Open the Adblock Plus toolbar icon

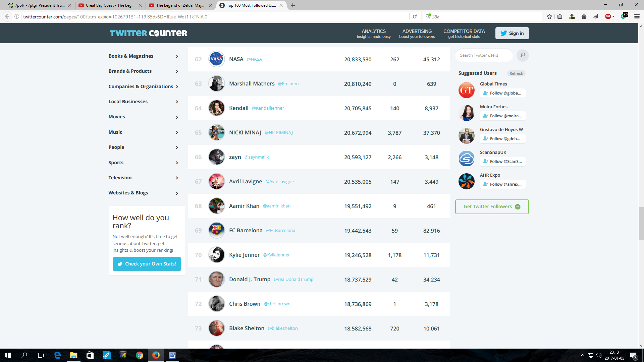tap(608, 16)
